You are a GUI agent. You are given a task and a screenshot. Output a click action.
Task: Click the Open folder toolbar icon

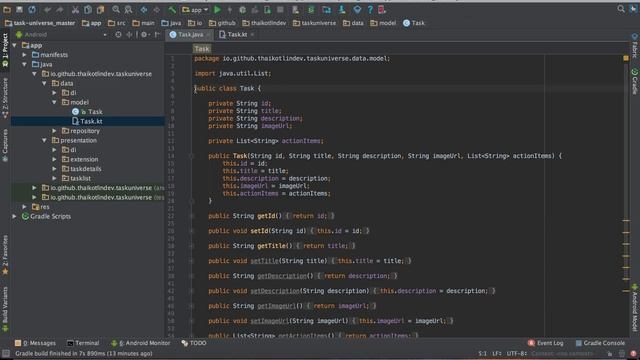[x=7, y=9]
